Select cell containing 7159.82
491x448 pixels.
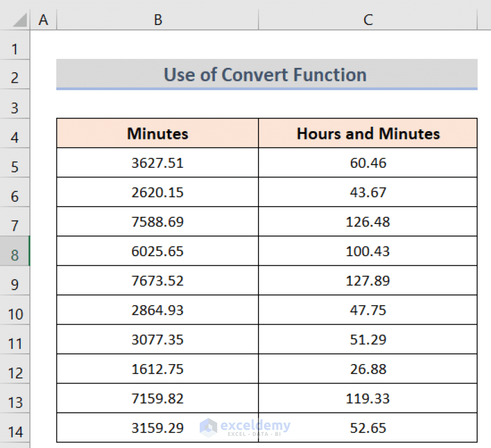point(157,398)
